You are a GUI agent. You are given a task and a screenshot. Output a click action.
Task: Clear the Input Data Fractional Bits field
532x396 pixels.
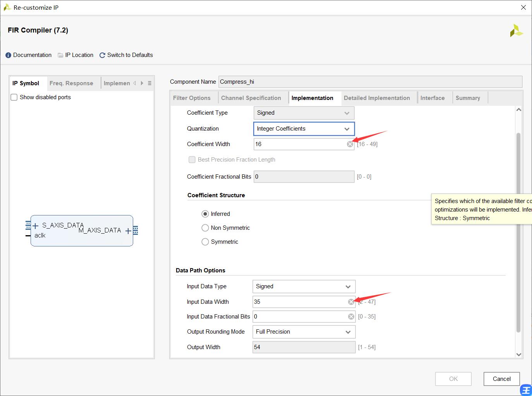tap(351, 317)
